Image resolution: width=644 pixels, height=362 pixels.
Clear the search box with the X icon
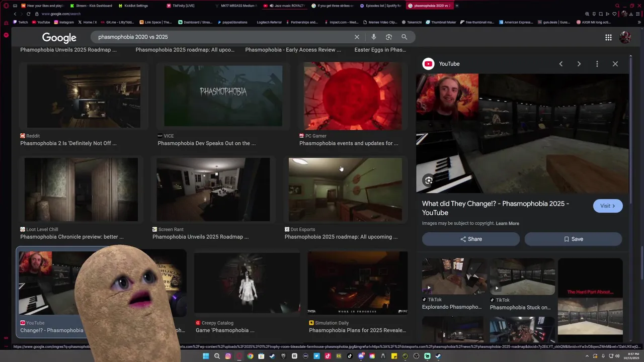[x=357, y=37]
